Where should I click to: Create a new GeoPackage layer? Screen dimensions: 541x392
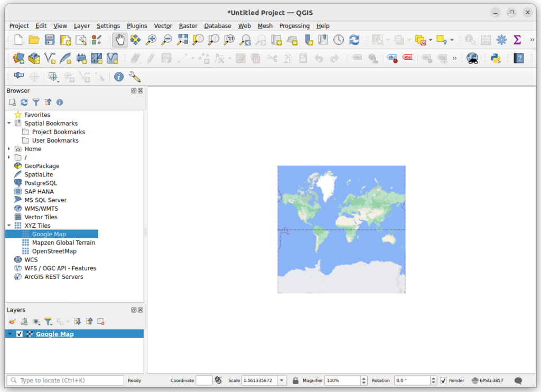(x=34, y=59)
